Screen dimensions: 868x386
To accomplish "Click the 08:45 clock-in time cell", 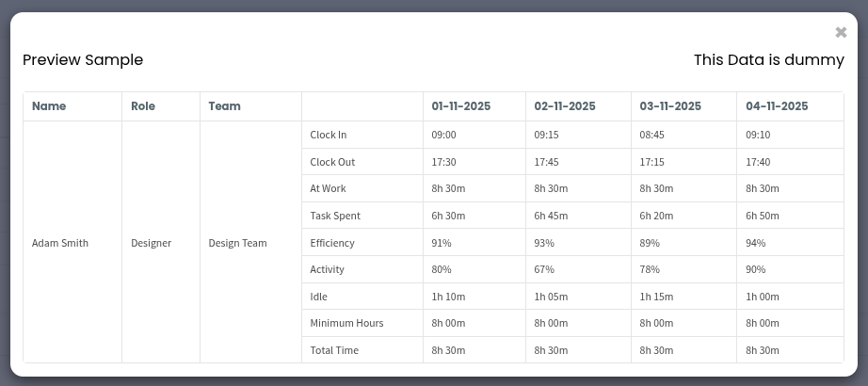I will [x=652, y=136].
